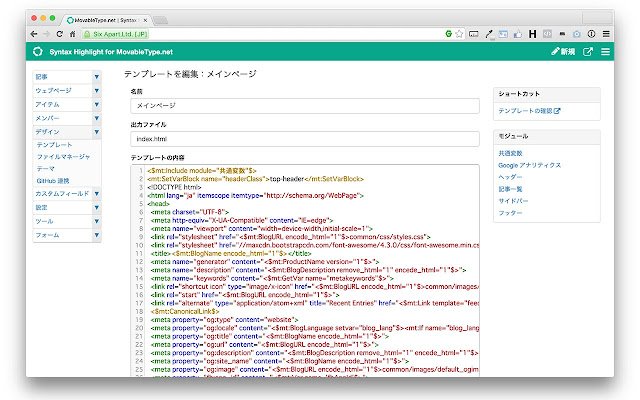Screen dimensions: 640x400
Task: Open the 共通変数 module link
Action: pyautogui.click(x=510, y=153)
